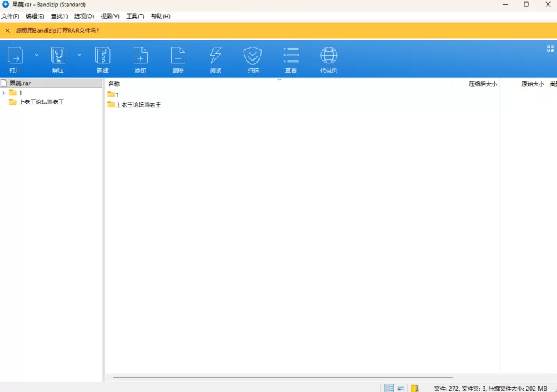Select 上老王论坛当老王 folder in file list

[x=138, y=104]
